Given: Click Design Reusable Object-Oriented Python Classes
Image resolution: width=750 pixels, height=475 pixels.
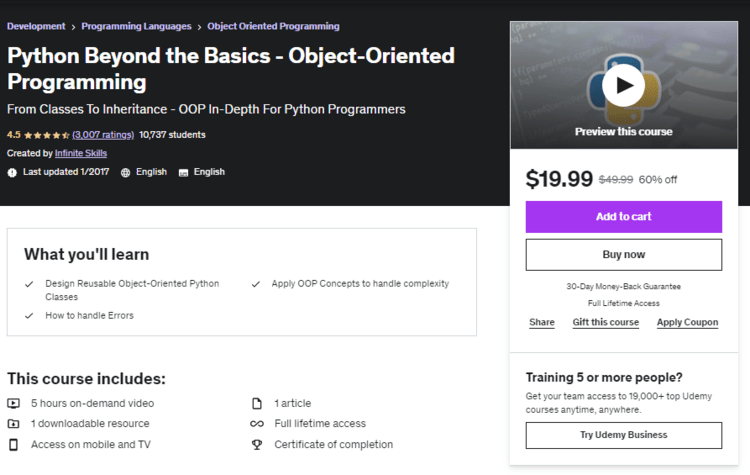Looking at the screenshot, I should tap(132, 290).
